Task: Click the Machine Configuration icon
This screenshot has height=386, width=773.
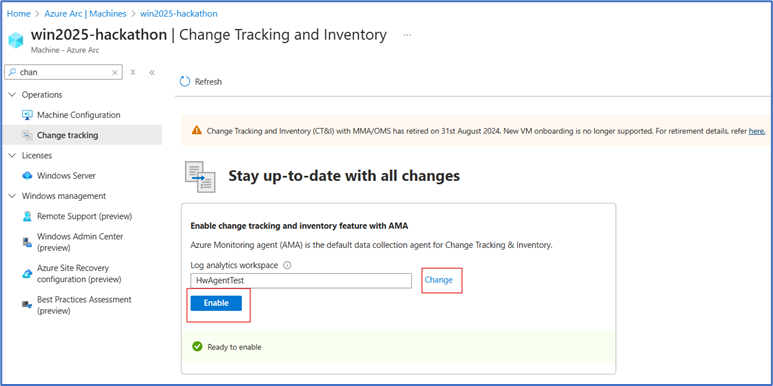Action: coord(27,115)
